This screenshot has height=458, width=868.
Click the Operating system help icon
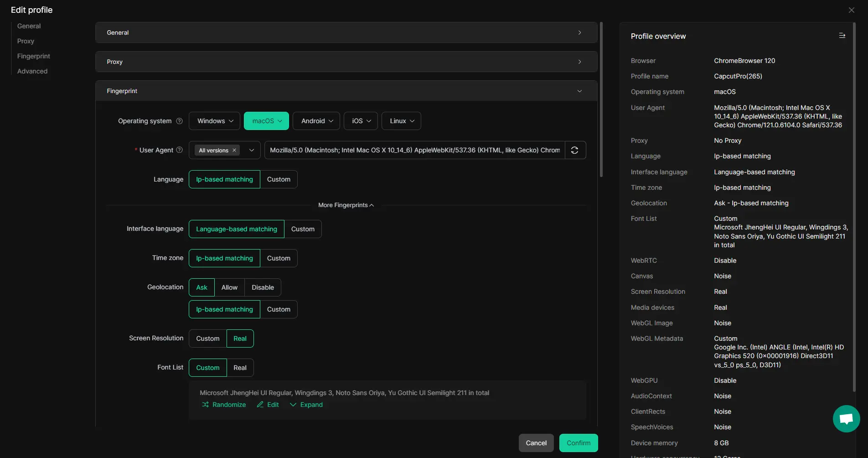(179, 121)
